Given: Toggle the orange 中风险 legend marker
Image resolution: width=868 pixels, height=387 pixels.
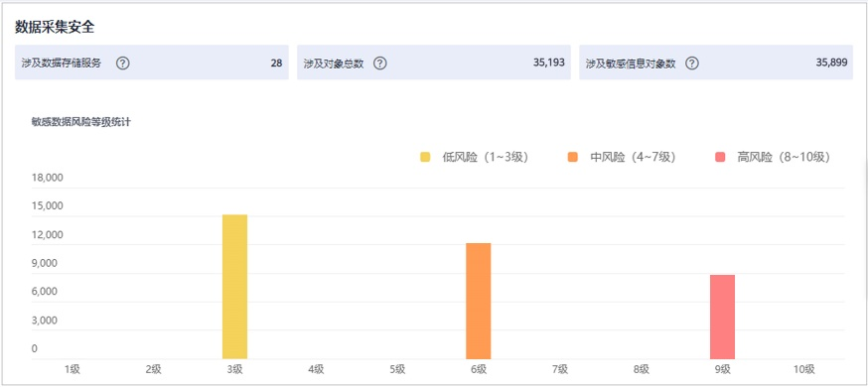Looking at the screenshot, I should [x=572, y=157].
